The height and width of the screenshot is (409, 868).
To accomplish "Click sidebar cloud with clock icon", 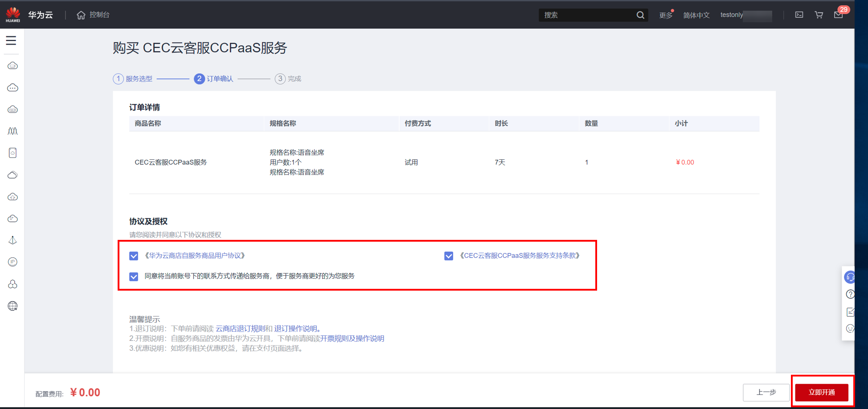I will click(x=13, y=219).
